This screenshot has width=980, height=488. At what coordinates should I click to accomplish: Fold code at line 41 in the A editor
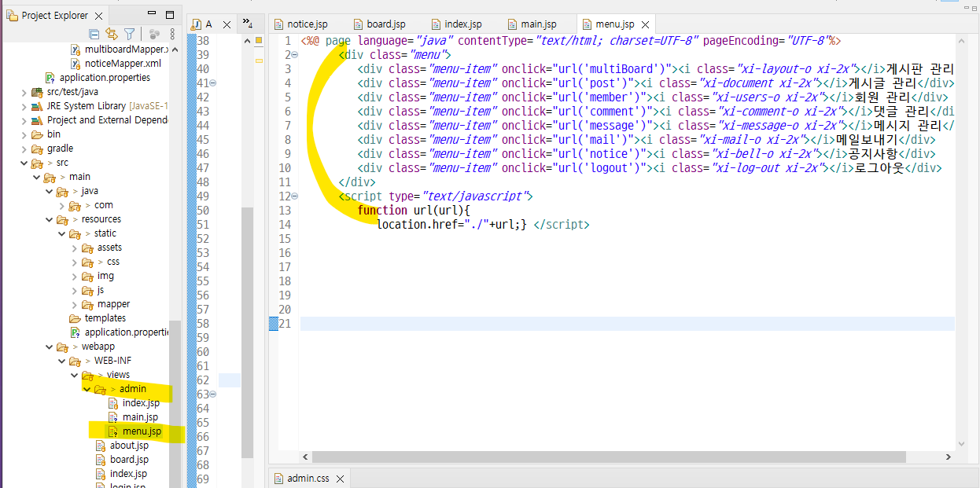(x=213, y=83)
